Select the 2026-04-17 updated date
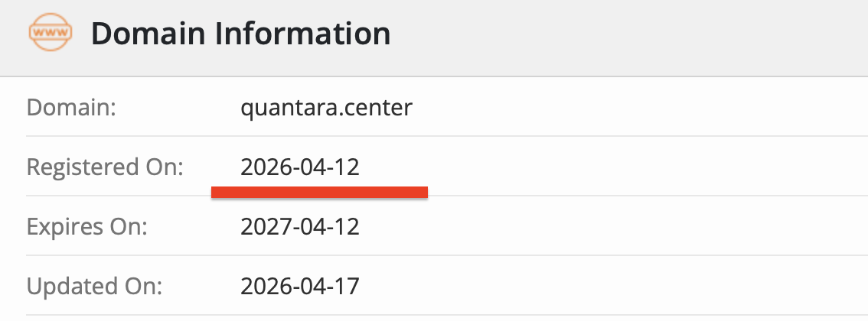This screenshot has height=321, width=868. (300, 287)
